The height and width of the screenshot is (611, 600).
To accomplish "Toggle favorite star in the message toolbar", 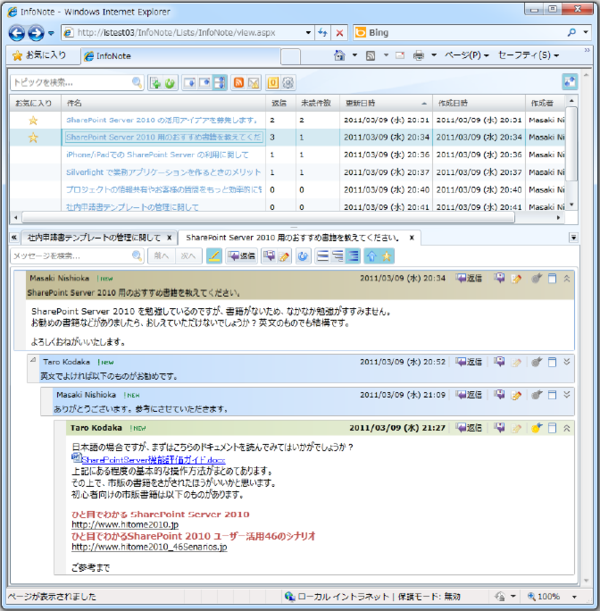I will 386,256.
